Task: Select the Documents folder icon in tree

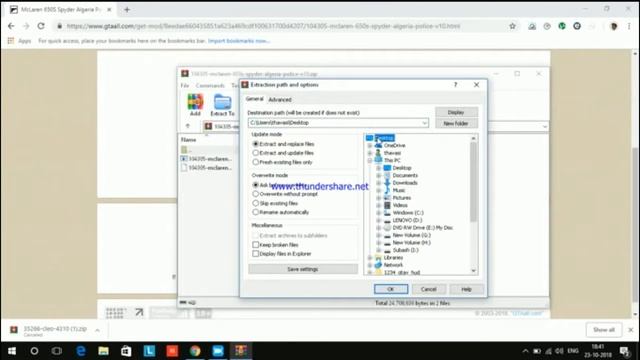Action: pyautogui.click(x=387, y=175)
